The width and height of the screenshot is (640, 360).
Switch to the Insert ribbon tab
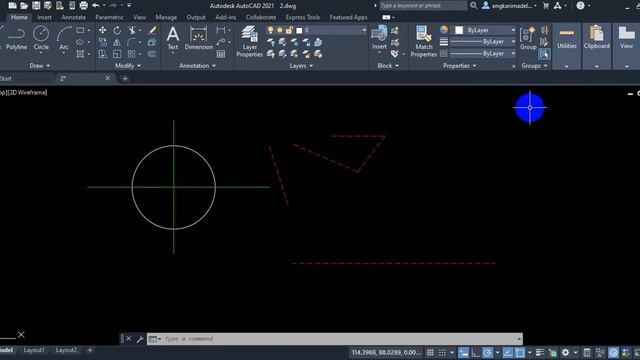point(44,18)
